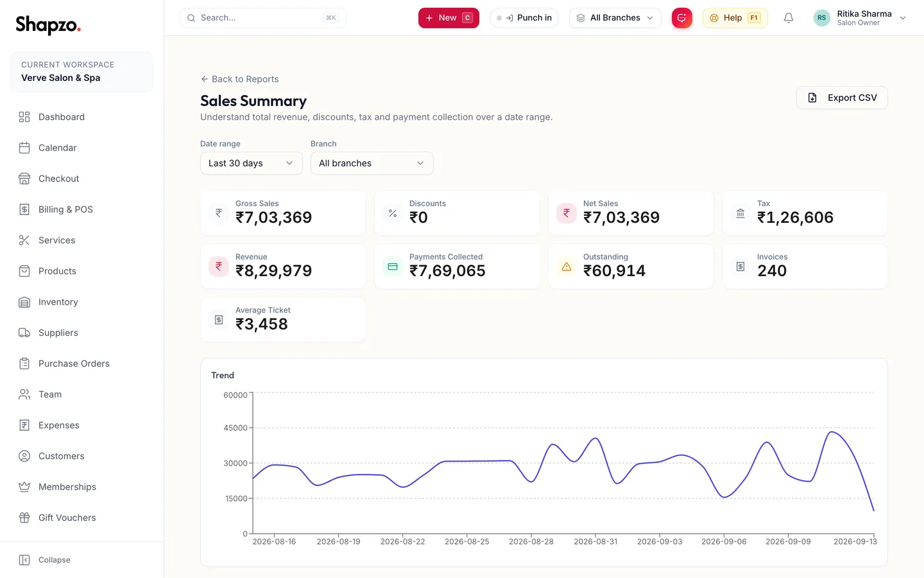
Task: Click the Tax amount card
Action: [x=805, y=213]
